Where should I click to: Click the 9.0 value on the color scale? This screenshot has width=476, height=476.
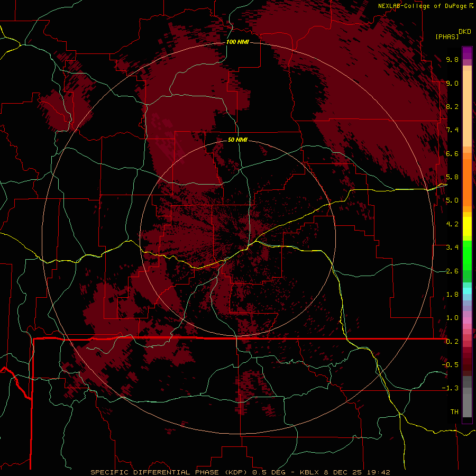(452, 83)
